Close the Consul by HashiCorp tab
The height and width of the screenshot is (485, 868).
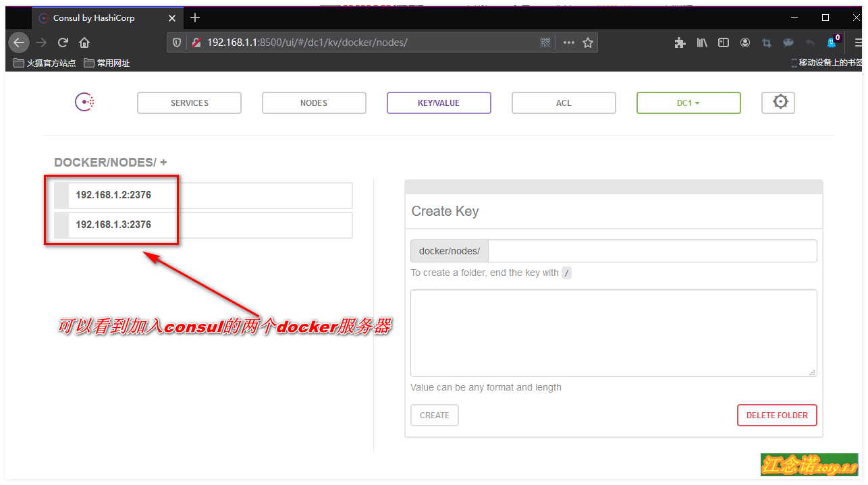coord(172,18)
